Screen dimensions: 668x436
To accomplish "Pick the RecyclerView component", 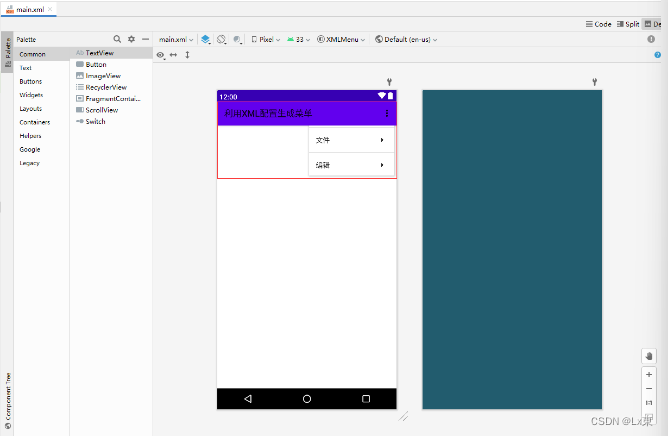I will click(112, 87).
